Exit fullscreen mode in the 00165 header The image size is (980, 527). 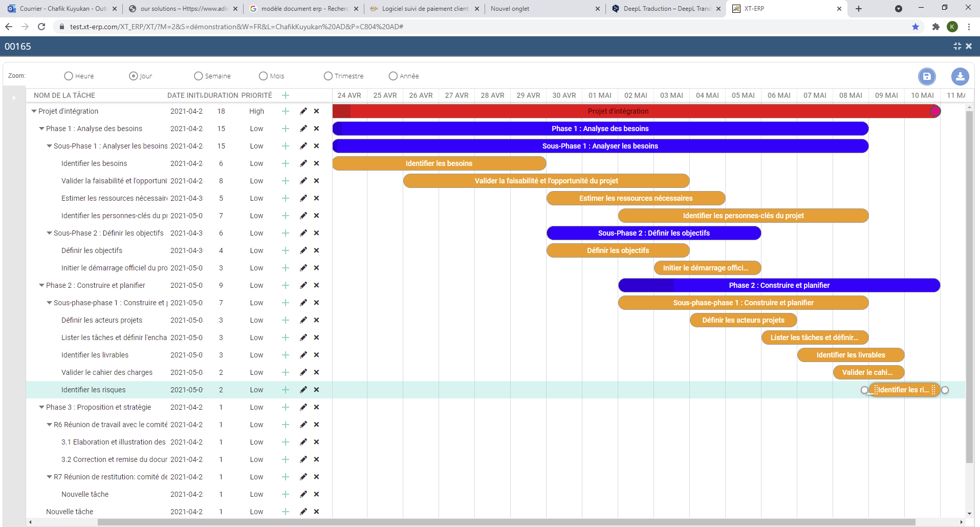[x=957, y=46]
